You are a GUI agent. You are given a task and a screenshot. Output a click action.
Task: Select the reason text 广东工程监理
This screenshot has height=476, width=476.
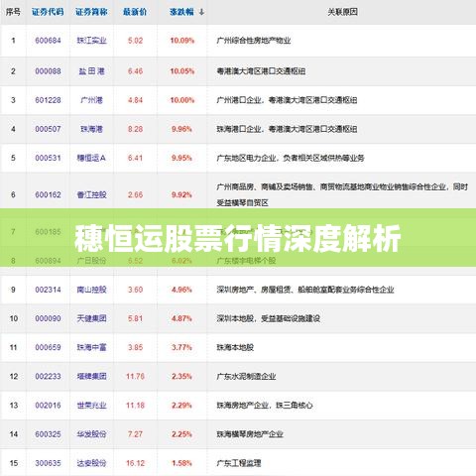tap(239, 463)
